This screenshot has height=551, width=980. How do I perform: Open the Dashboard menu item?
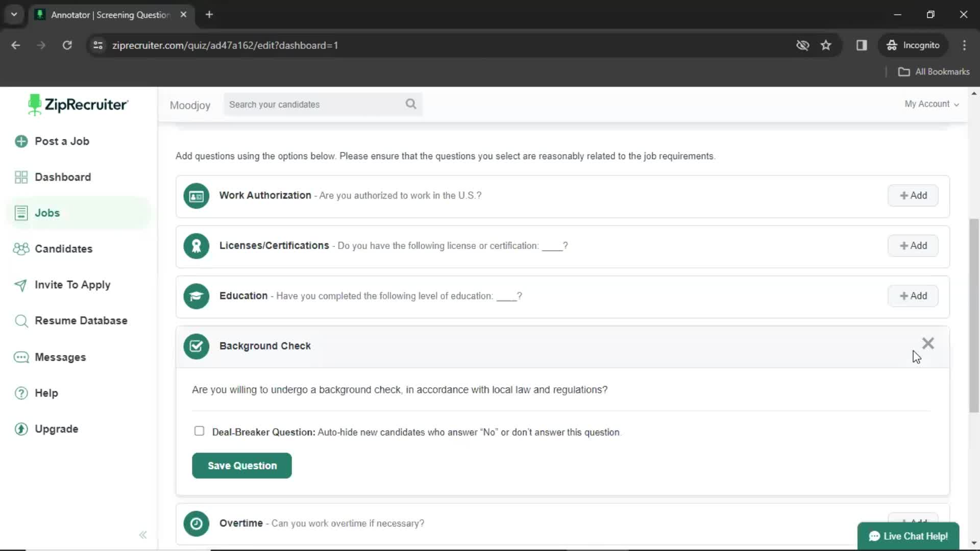63,177
